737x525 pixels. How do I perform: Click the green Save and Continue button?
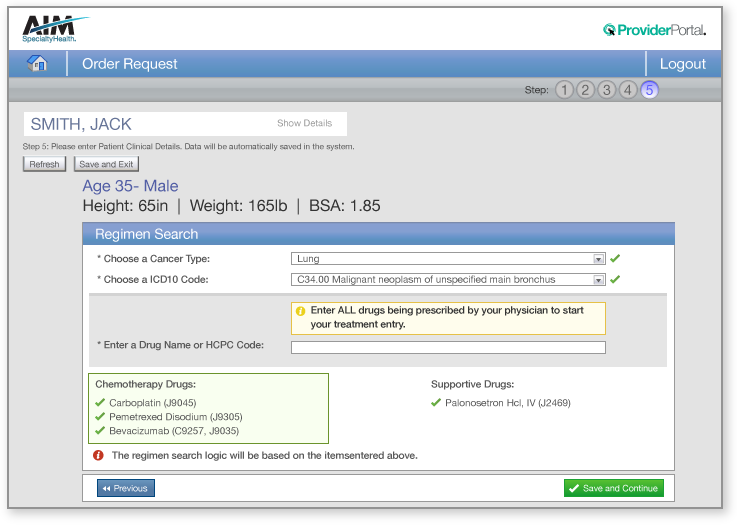tap(614, 488)
